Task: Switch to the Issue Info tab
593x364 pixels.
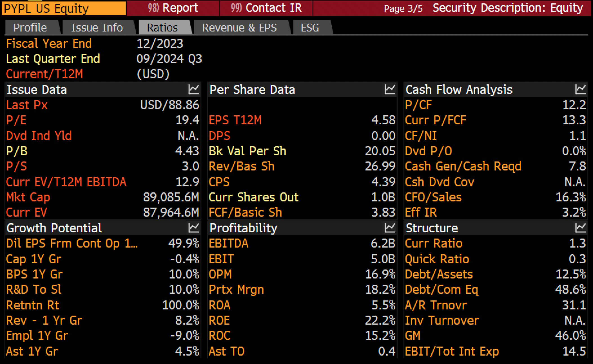Action: click(x=97, y=28)
